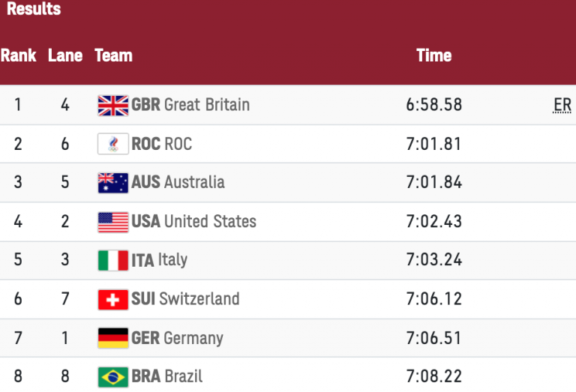Click the ROC team emblem icon

pyautogui.click(x=113, y=144)
